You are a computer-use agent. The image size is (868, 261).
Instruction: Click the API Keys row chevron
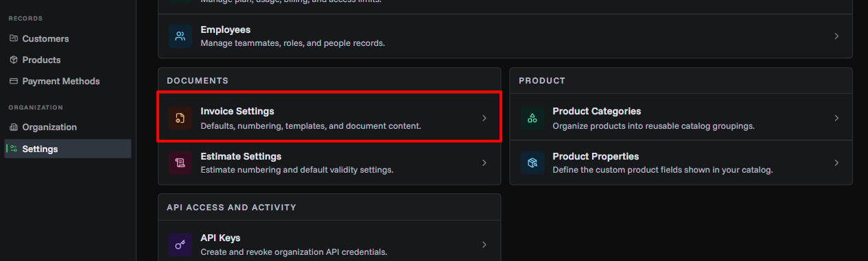click(x=484, y=245)
